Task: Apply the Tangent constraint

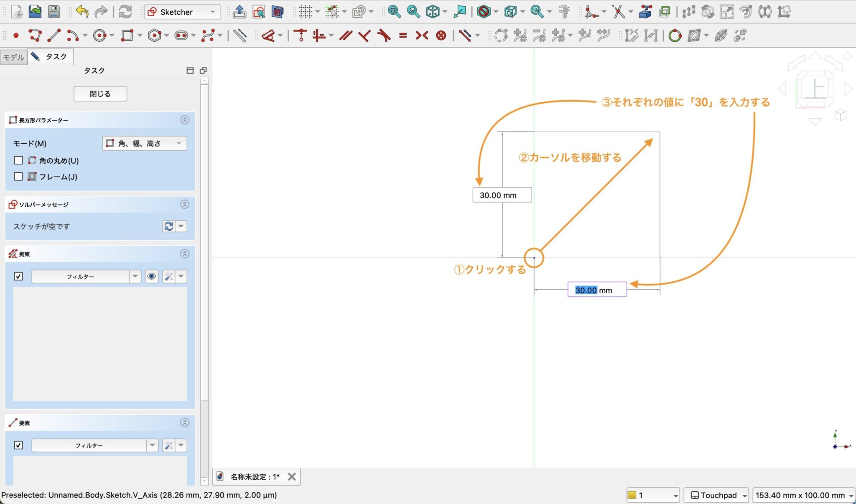Action: [x=384, y=36]
